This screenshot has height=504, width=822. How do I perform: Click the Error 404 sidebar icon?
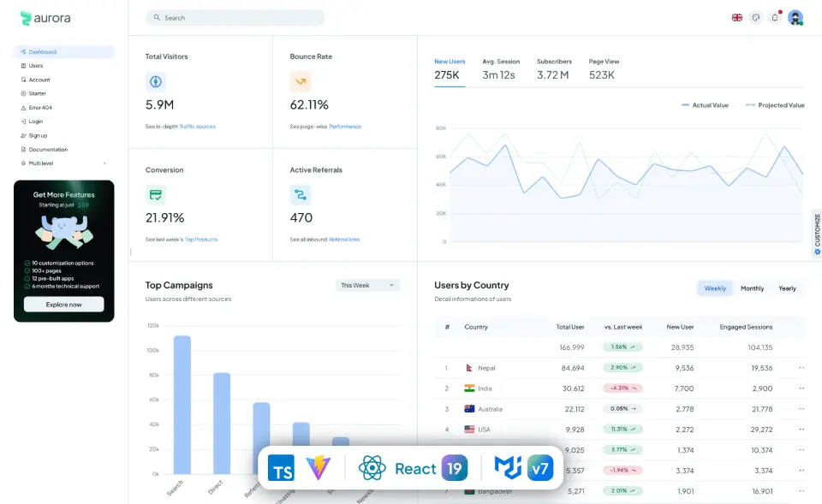(23, 107)
